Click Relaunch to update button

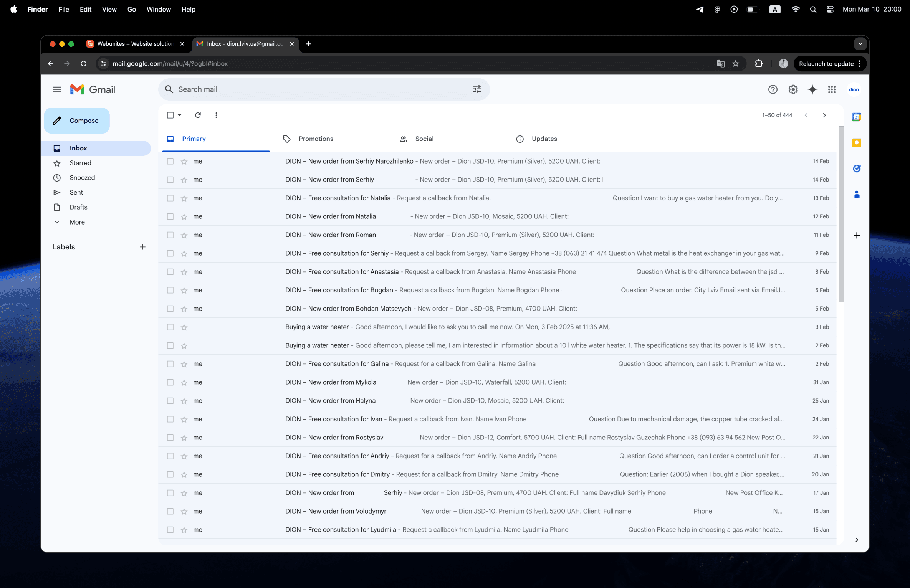pyautogui.click(x=826, y=64)
